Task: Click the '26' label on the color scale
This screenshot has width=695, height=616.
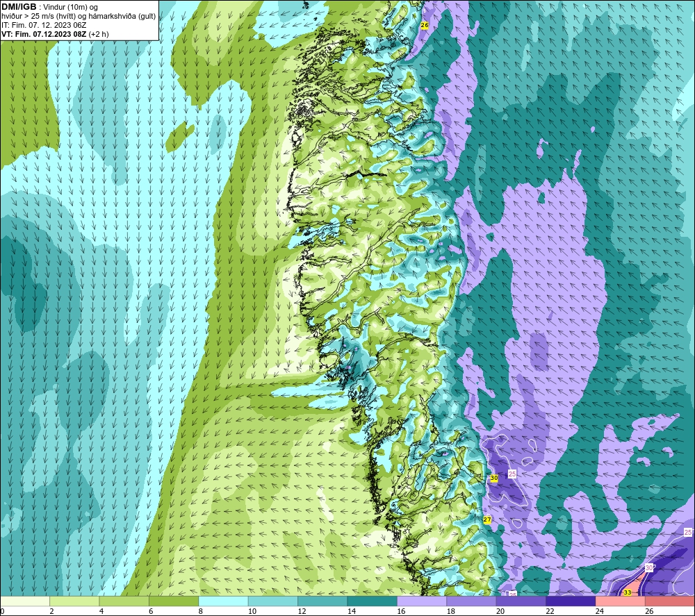Action: 649,611
